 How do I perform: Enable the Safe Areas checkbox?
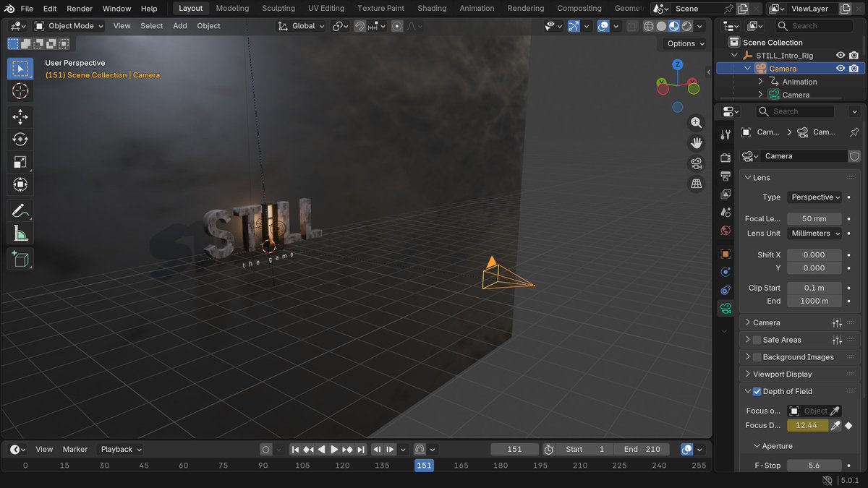[x=757, y=340]
